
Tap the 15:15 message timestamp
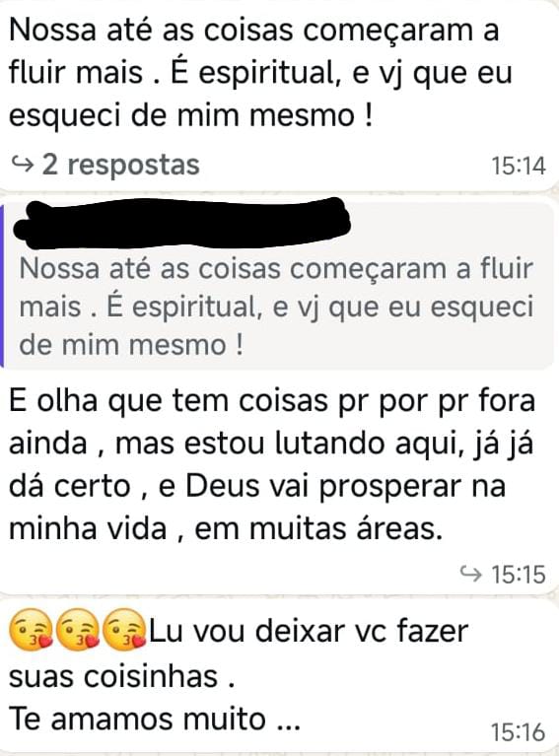coord(519,575)
